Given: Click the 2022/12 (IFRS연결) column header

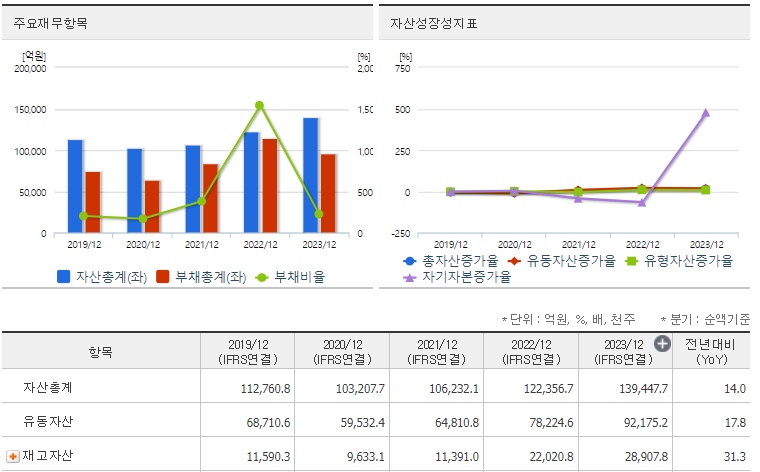Looking at the screenshot, I should pyautogui.click(x=531, y=351).
